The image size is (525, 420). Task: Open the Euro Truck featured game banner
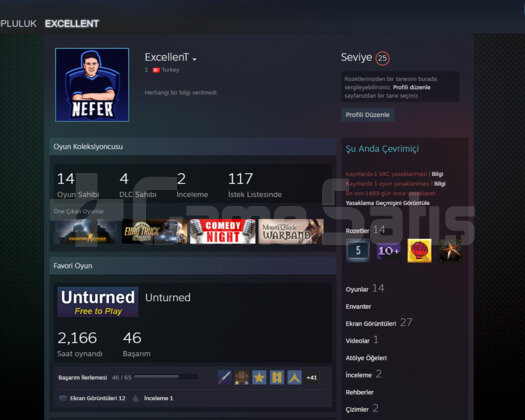click(x=155, y=231)
